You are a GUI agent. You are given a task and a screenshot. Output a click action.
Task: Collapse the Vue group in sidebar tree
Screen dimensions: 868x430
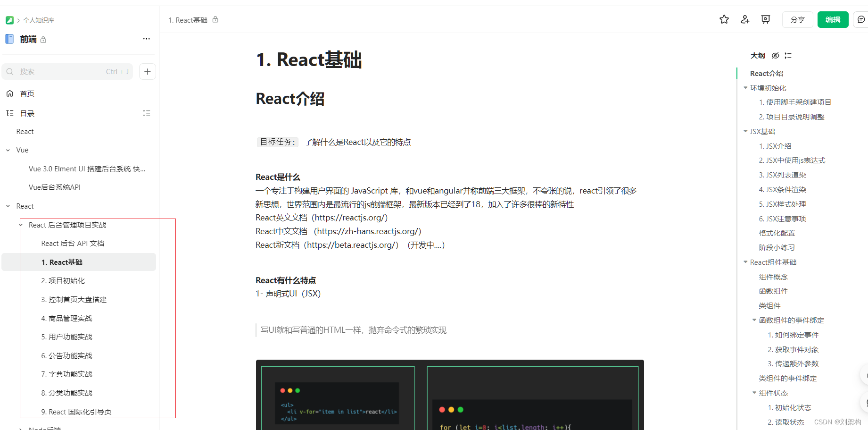(x=8, y=150)
